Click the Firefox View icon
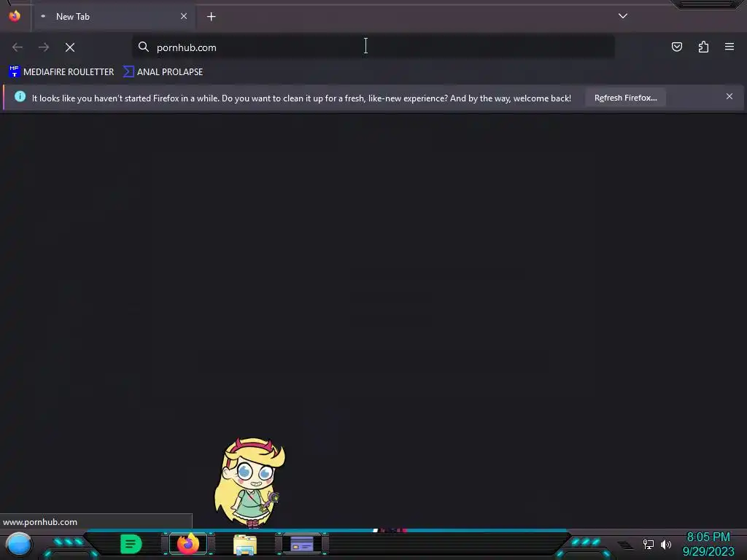This screenshot has width=747, height=560. pyautogui.click(x=15, y=16)
